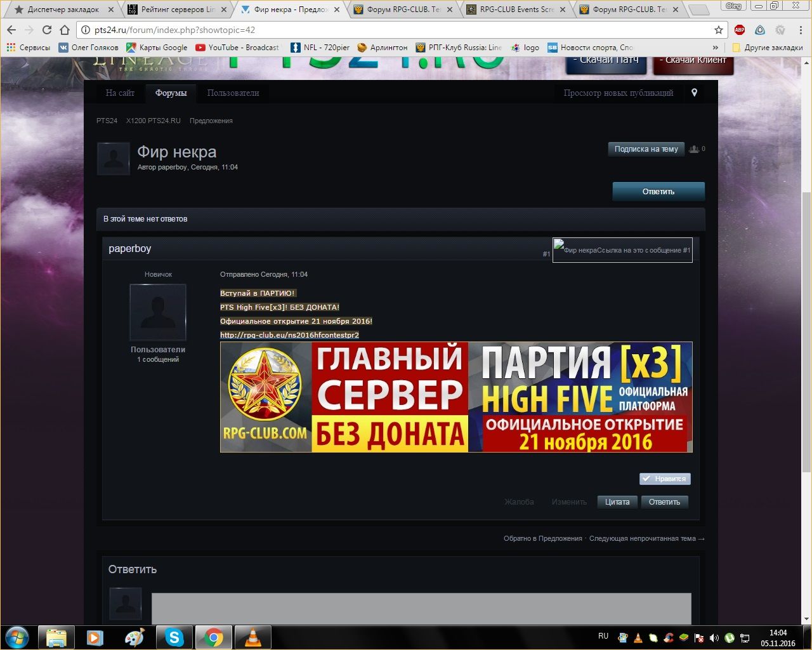Open the На сайт navigation item
Image resolution: width=812 pixels, height=650 pixels.
point(120,93)
